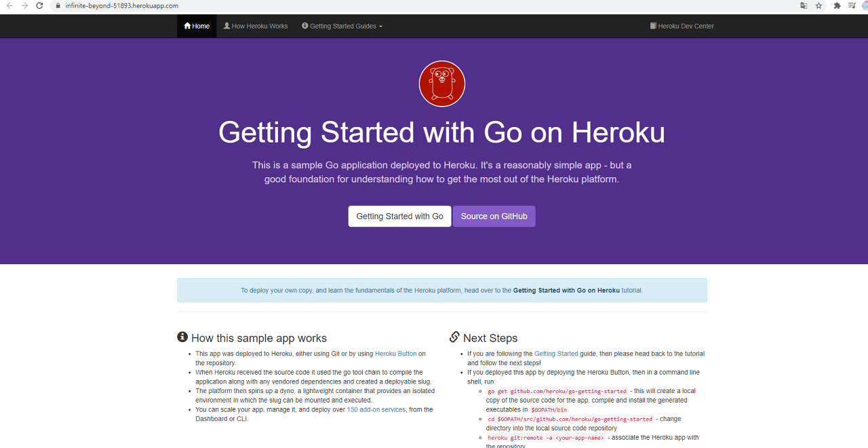
Task: Open the media control playlist icon
Action: (x=852, y=5)
